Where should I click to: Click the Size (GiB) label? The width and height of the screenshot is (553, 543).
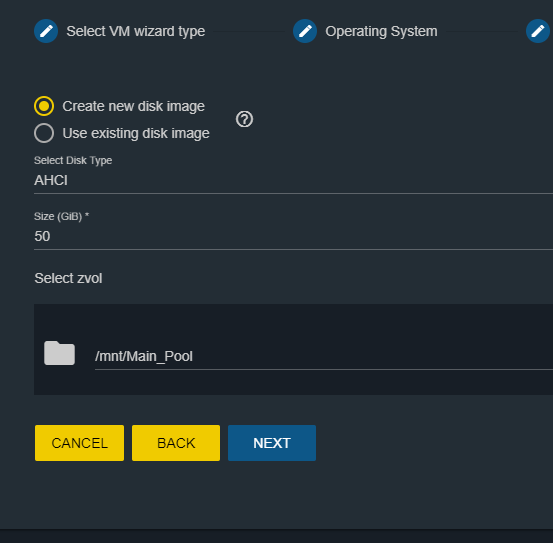(61, 216)
